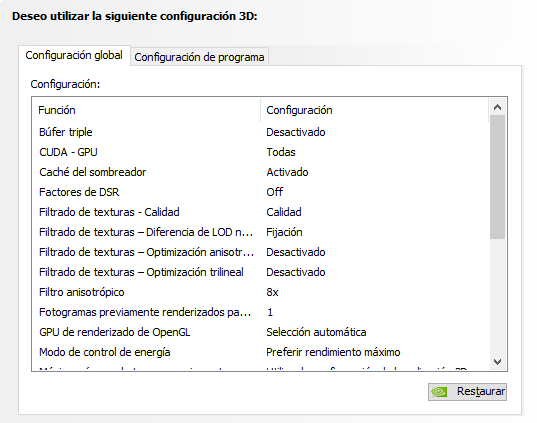The height and width of the screenshot is (423, 537).
Task: Click the scrollbar down arrow
Action: coord(497,362)
